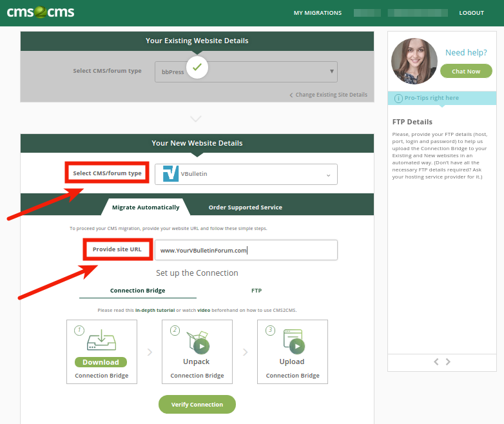Switch to Order Supported Service tab
The height and width of the screenshot is (424, 504).
(x=246, y=207)
